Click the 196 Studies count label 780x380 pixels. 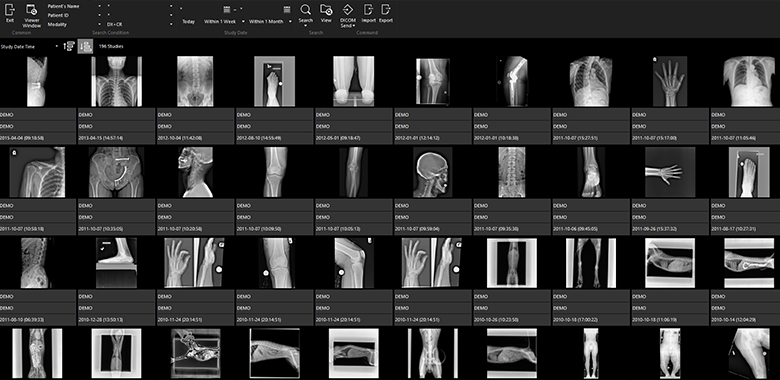tap(111, 46)
